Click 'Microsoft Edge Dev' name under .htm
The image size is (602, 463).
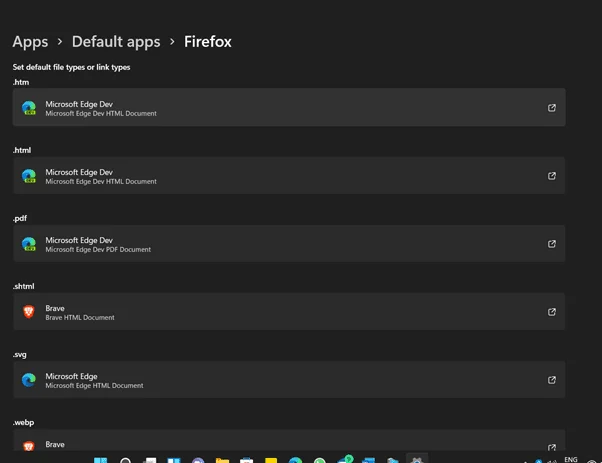[x=79, y=104]
